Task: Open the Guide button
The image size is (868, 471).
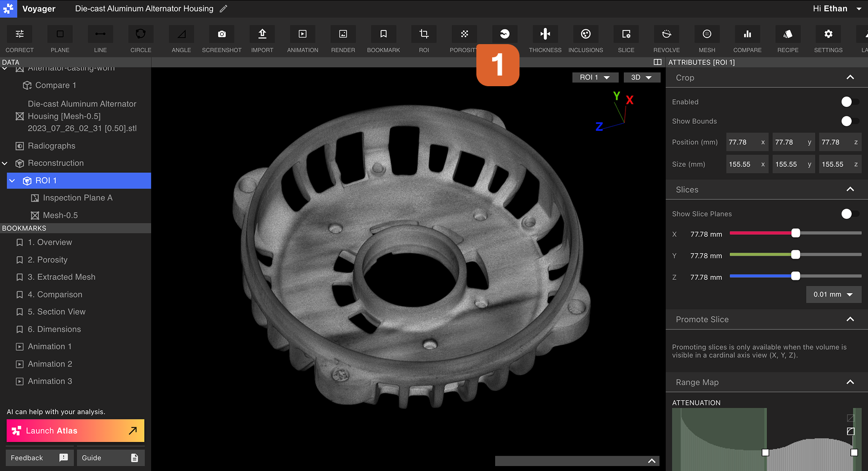Action: 111,458
